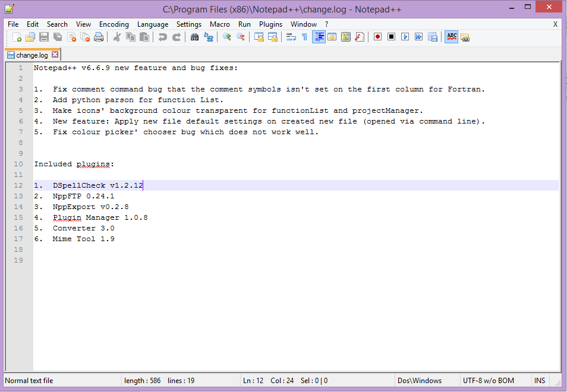Click 'Ln : 12' position in status bar

coord(253,381)
